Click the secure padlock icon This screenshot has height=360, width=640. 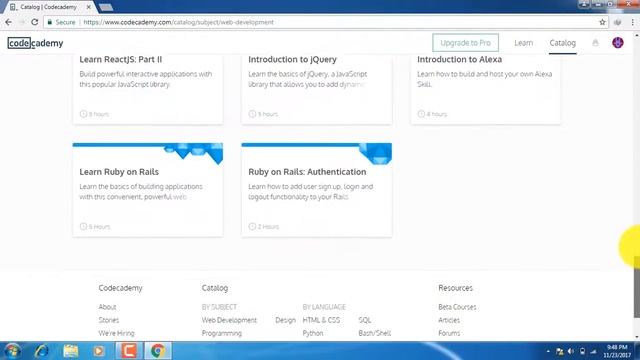tap(50, 22)
